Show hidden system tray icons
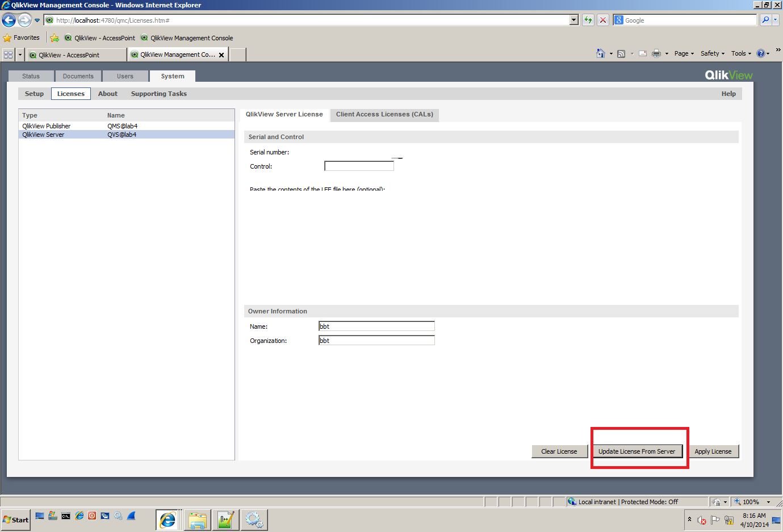The width and height of the screenshot is (783, 532). tap(690, 520)
